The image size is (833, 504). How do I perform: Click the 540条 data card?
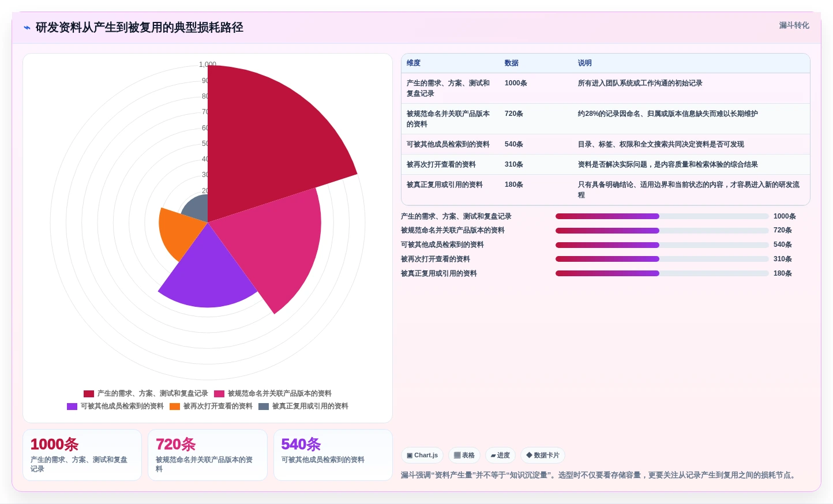pyautogui.click(x=333, y=455)
